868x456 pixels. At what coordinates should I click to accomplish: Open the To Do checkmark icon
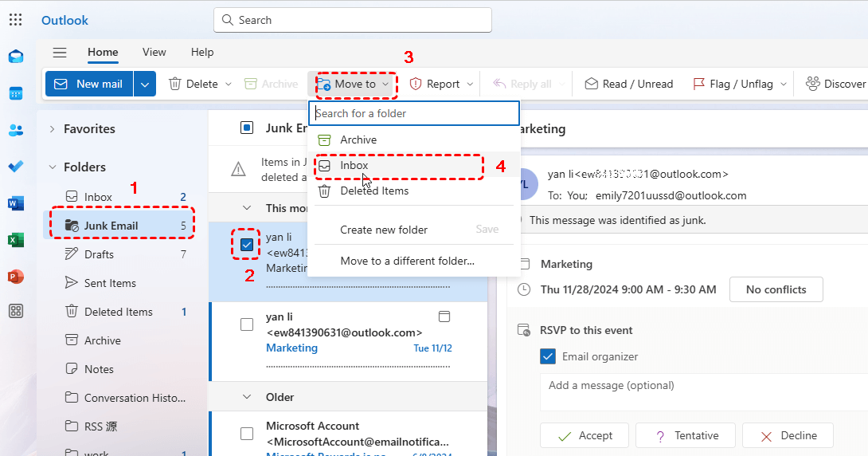coord(15,167)
